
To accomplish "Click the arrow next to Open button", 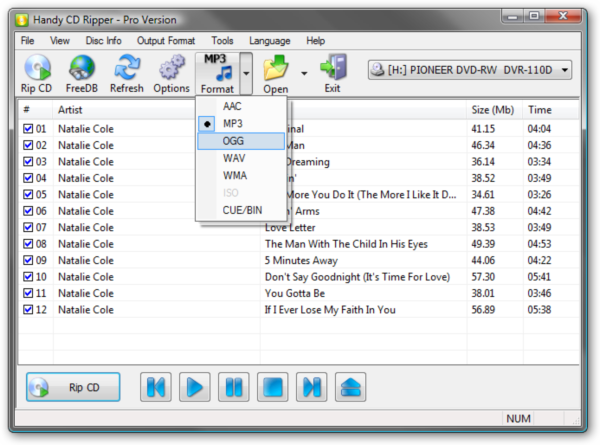I will click(x=303, y=73).
